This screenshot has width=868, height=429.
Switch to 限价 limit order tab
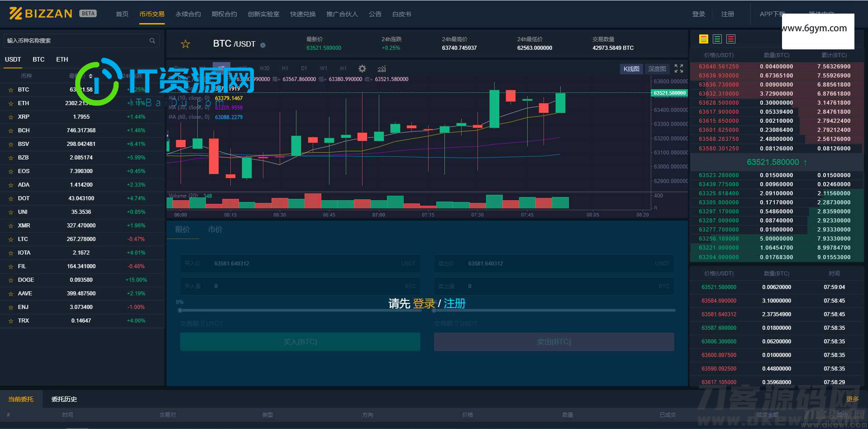(x=182, y=230)
